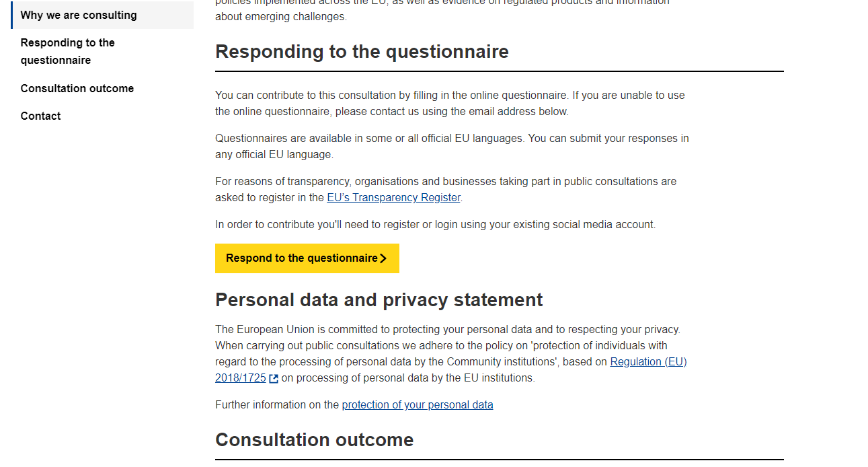Click the chevron arrow on the yellow button
Screen dimensions: 868x467
383,258
